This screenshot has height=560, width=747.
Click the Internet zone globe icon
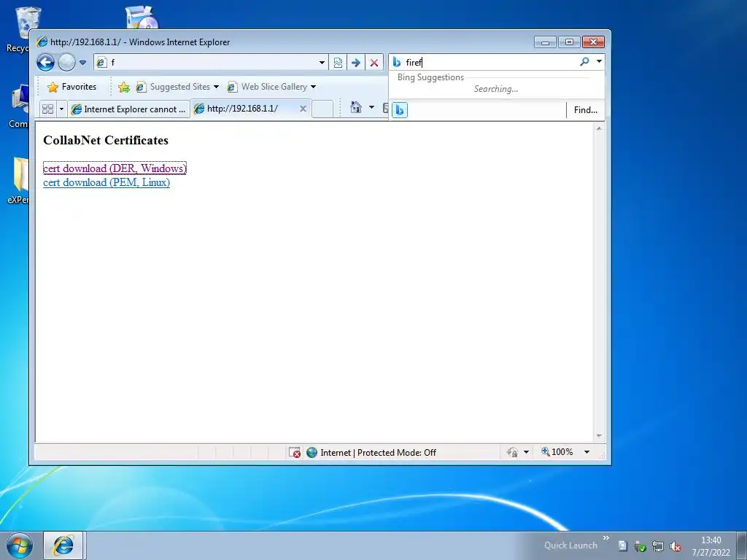click(312, 452)
